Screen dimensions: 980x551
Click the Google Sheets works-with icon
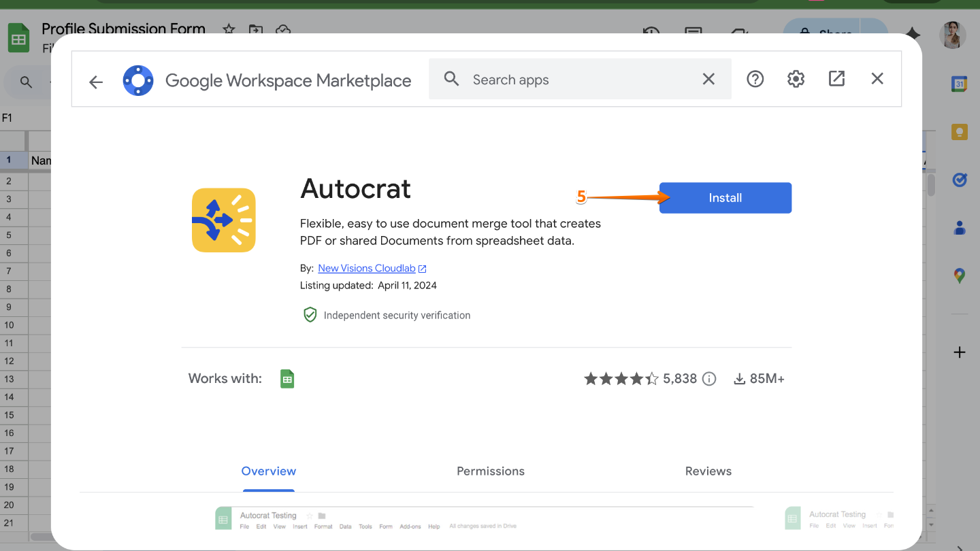(x=287, y=378)
